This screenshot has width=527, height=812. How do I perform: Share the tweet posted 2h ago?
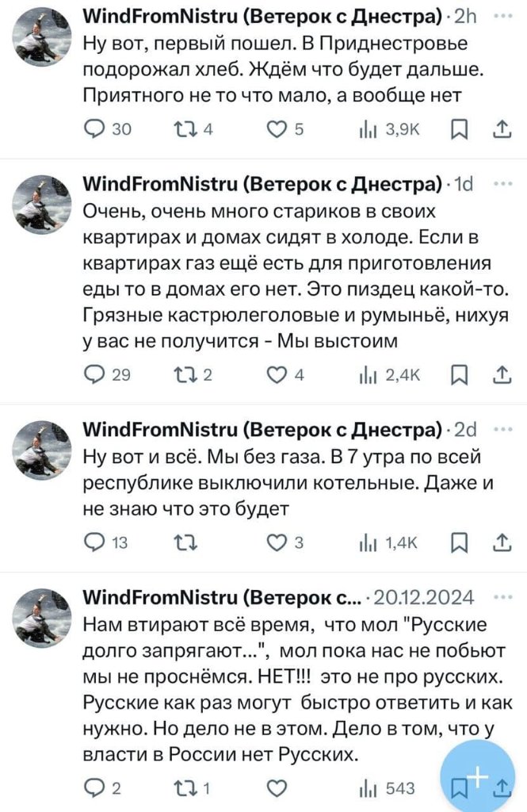click(502, 130)
